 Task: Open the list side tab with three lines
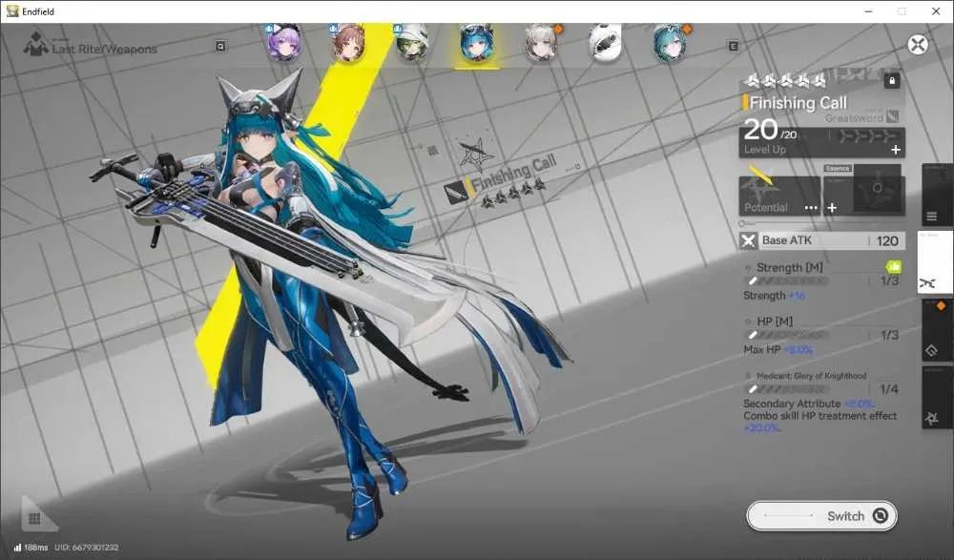point(936,196)
